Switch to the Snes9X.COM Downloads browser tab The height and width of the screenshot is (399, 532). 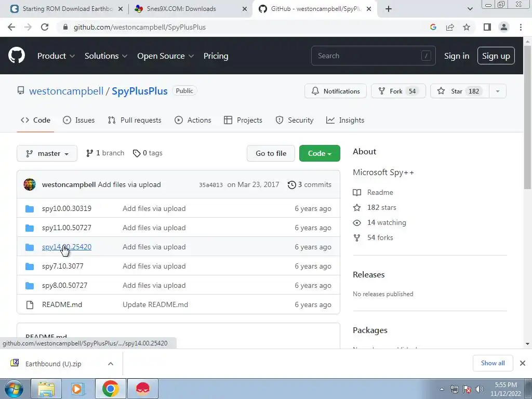click(x=190, y=9)
